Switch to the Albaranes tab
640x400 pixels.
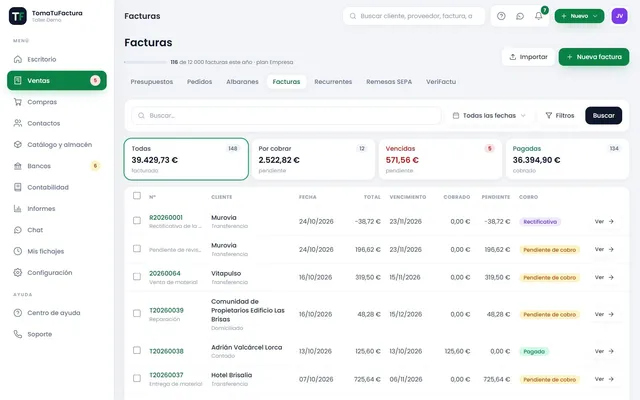[x=242, y=82]
